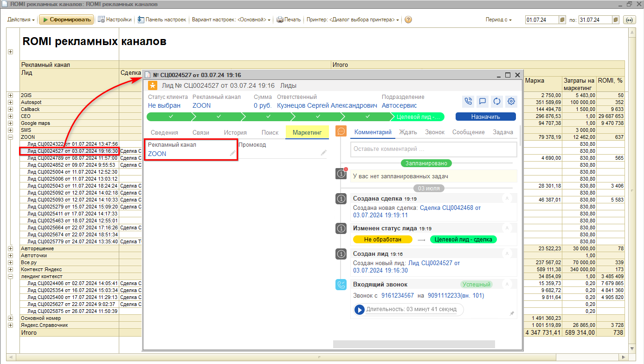Switch to the Поиск tab
The width and height of the screenshot is (644, 364).
pos(270,132)
